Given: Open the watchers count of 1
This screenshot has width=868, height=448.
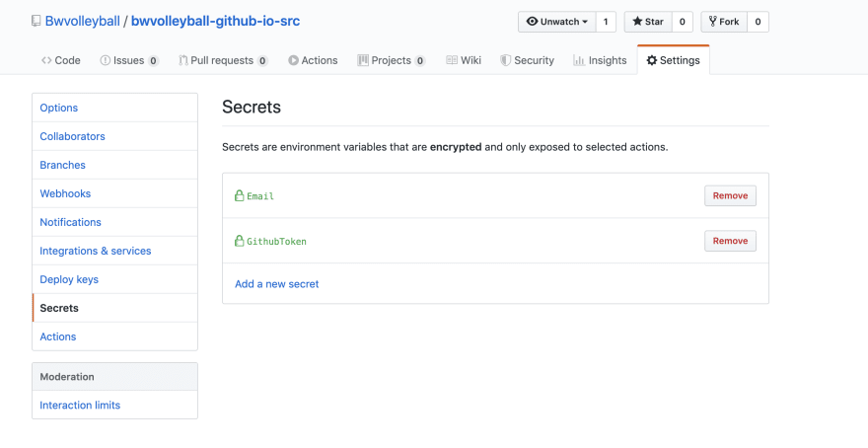Looking at the screenshot, I should (x=606, y=22).
